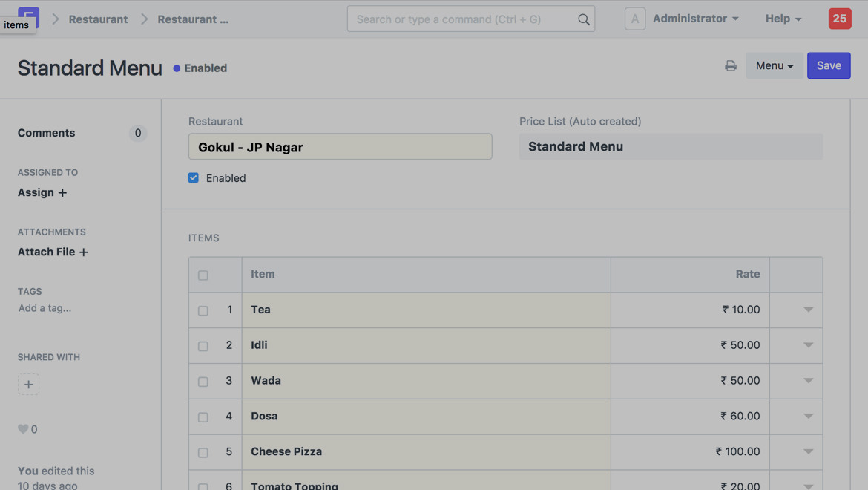Viewport: 868px width, 490px height.
Task: Select the Tea row checkbox
Action: click(x=203, y=310)
